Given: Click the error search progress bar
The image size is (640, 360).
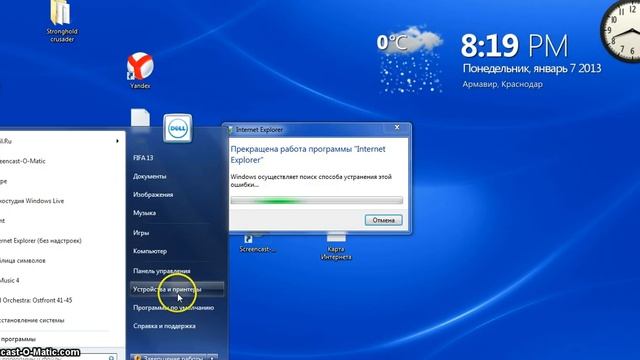Looking at the screenshot, I should (x=317, y=200).
